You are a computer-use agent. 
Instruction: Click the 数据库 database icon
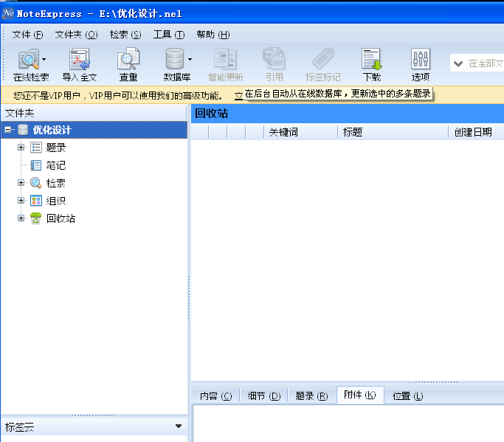point(175,58)
